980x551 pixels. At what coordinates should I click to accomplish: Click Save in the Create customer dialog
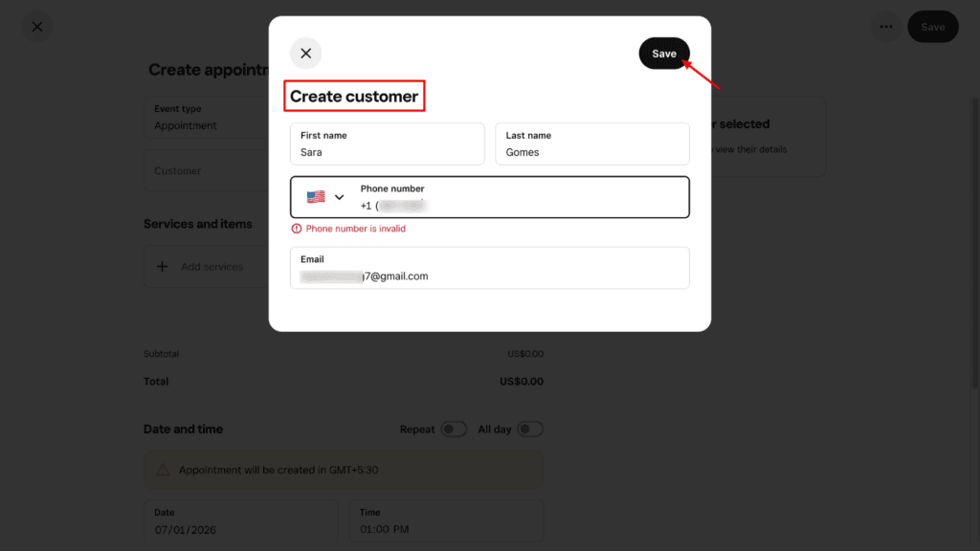click(x=664, y=54)
